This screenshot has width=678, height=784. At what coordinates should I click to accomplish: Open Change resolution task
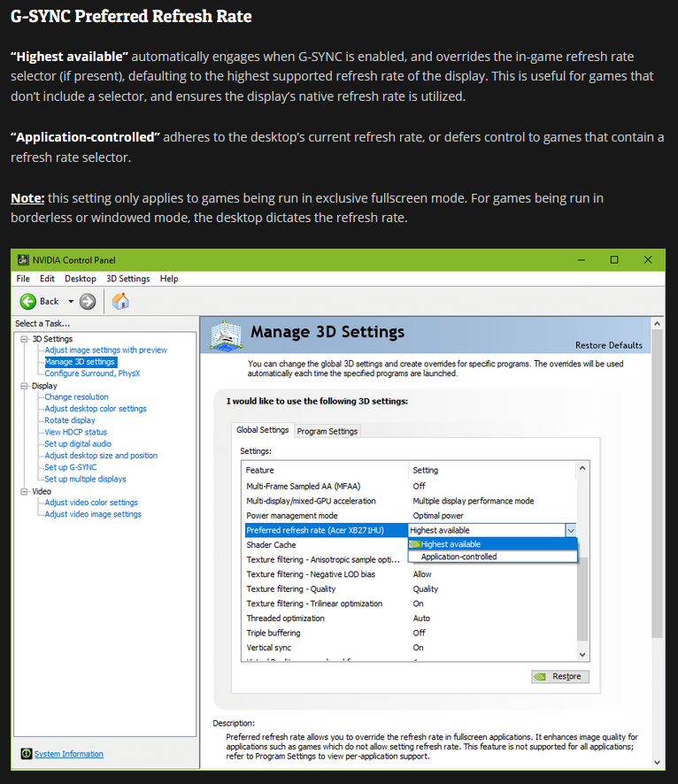pyautogui.click(x=76, y=397)
